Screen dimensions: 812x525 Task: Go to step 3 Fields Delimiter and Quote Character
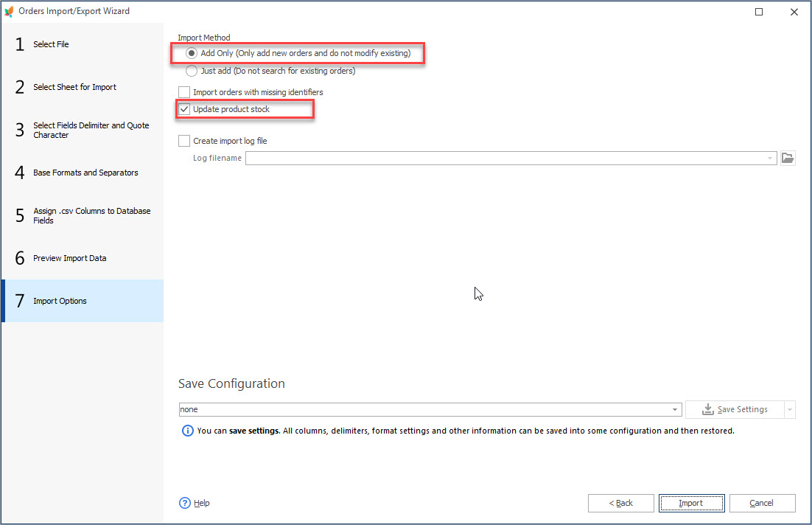click(83, 130)
